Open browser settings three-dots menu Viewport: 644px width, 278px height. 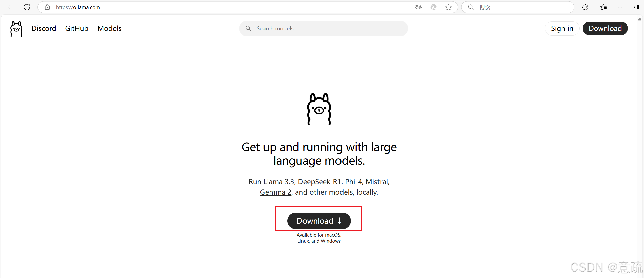620,7
